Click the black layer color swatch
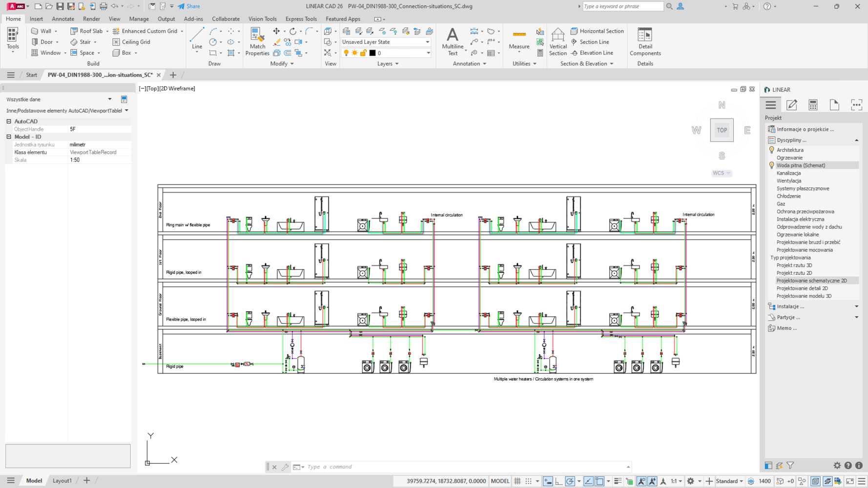The width and height of the screenshot is (868, 488). 372,53
